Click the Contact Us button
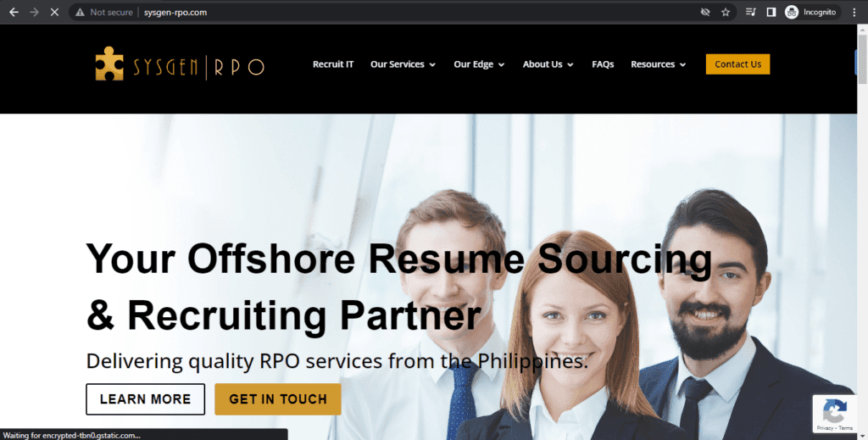This screenshot has width=868, height=440. [x=738, y=64]
